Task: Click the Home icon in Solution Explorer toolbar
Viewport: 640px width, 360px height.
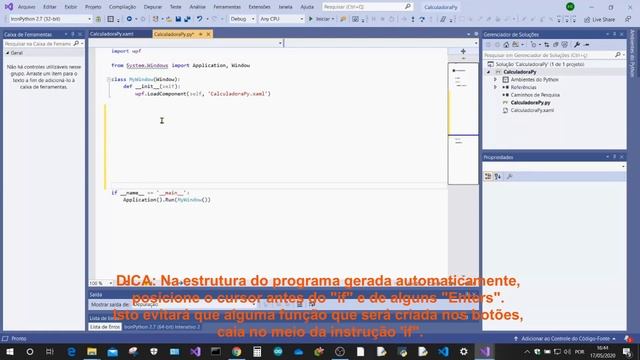Action: point(506,44)
